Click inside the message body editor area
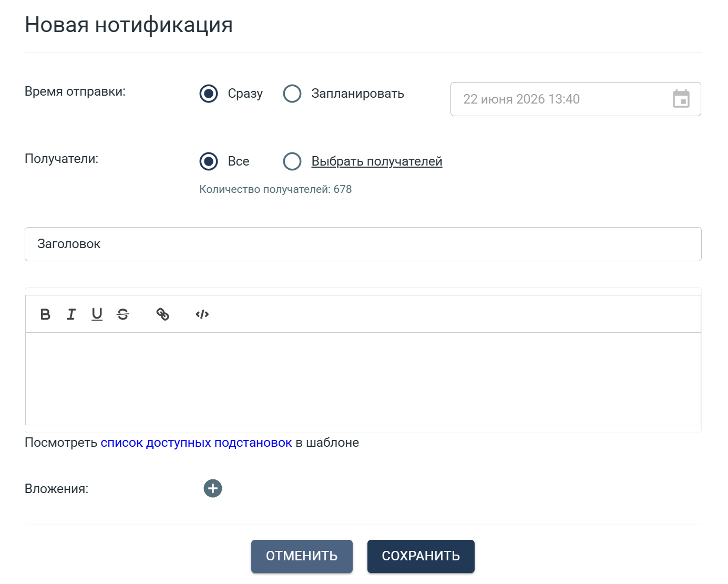Image resolution: width=728 pixels, height=584 pixels. tap(363, 378)
